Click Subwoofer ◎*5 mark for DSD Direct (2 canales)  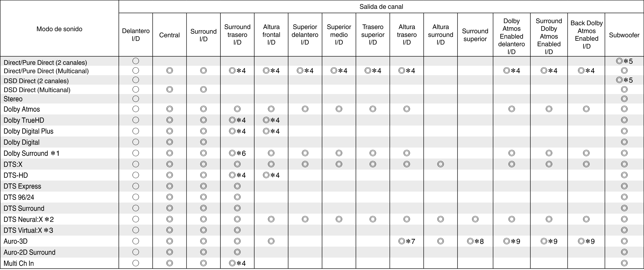(624, 80)
